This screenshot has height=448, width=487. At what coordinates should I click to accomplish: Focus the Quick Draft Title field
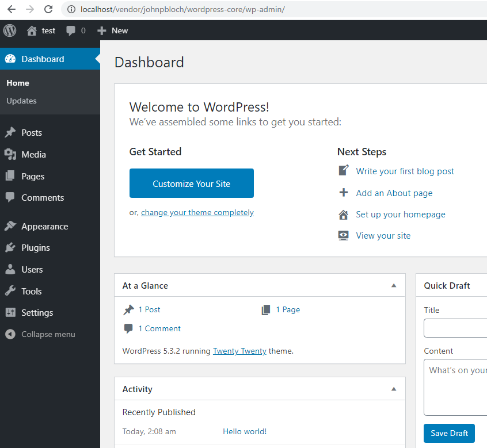(x=455, y=328)
